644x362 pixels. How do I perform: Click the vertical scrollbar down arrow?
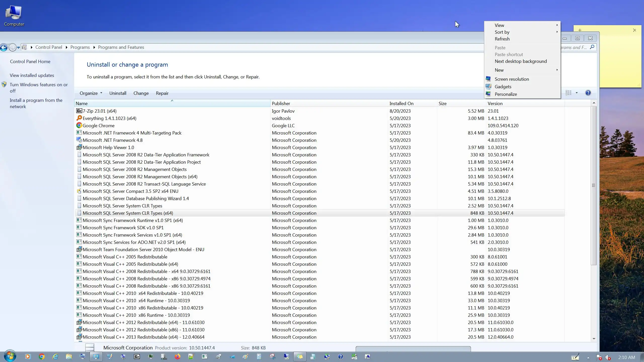coord(594,339)
